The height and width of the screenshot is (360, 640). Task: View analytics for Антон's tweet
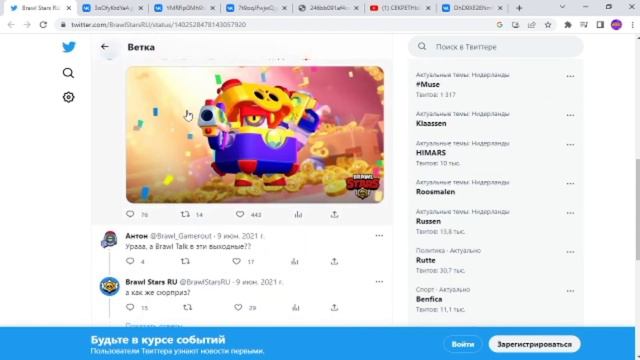(295, 261)
